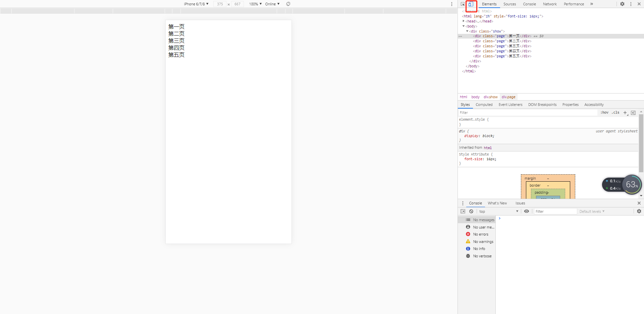Click the html breadcrumb item
Screen dimensions: 644x314
(464, 97)
